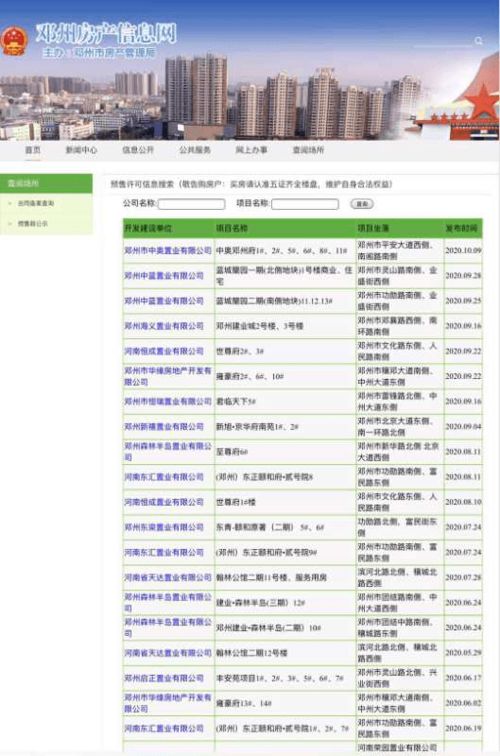The image size is (500, 756).
Task: Open the 信息公开 navigation tab
Action: pos(138,150)
